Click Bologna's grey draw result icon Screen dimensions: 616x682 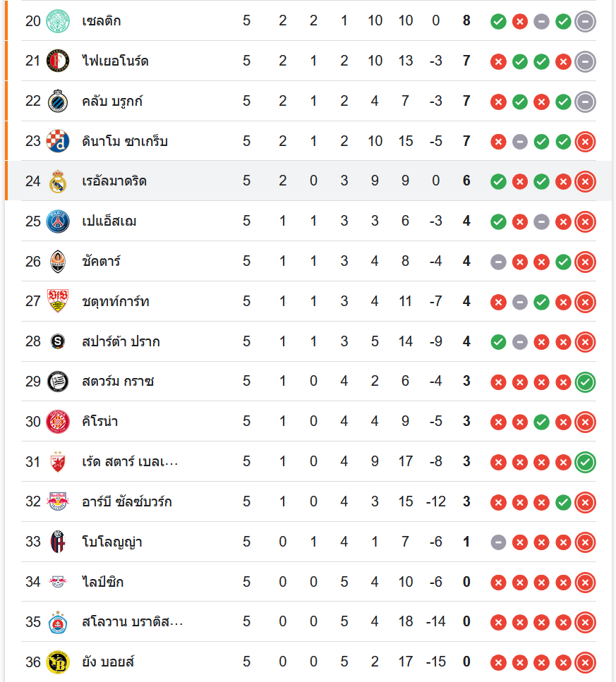point(498,542)
